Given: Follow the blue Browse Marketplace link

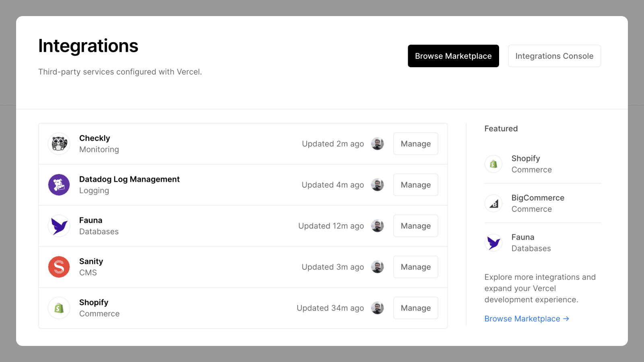Looking at the screenshot, I should click(526, 319).
